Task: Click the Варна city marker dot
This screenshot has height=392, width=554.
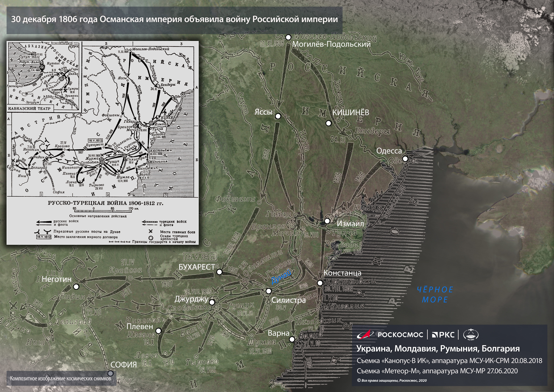Action: click(x=292, y=339)
